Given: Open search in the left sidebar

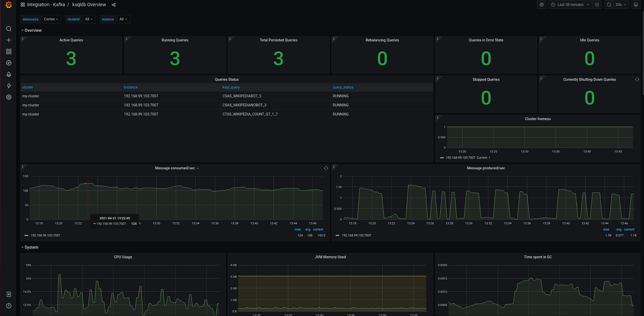Looking at the screenshot, I should [8, 29].
